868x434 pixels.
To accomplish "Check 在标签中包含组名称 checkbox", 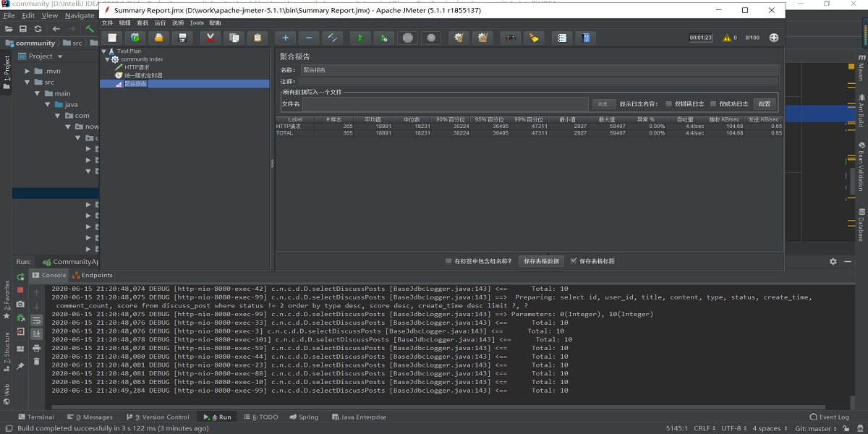I will pos(448,261).
